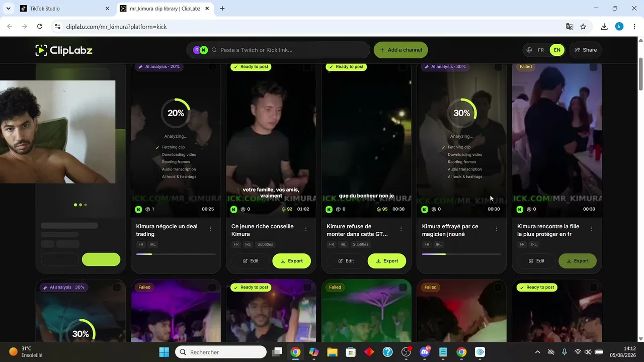The image size is (644, 362).
Task: Switch to the TikTok Studio tab
Action: point(64,9)
